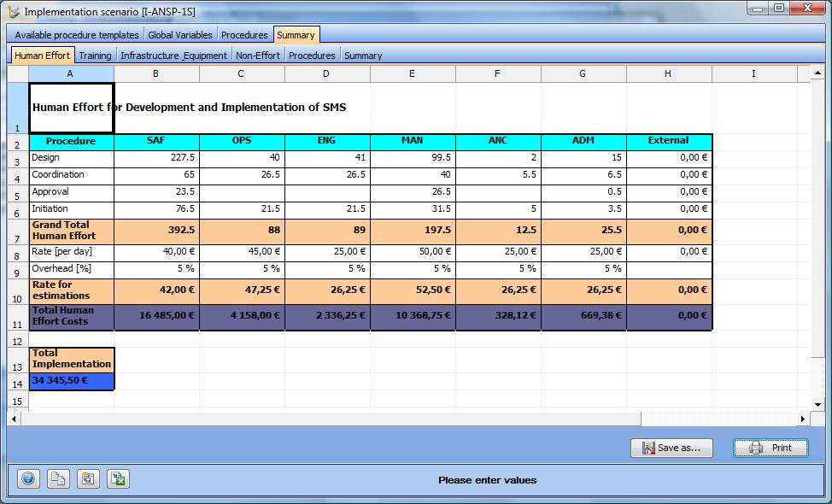Screen dimensions: 832x504
Task: Open the Procedures sub-tab after Non-Effort
Action: (x=312, y=56)
